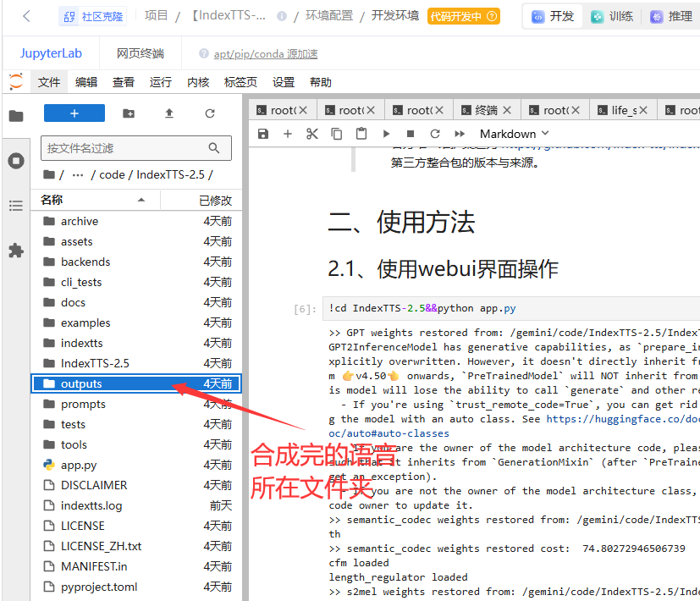This screenshot has height=601, width=700.
Task: Select the prompts folder
Action: coord(135,404)
